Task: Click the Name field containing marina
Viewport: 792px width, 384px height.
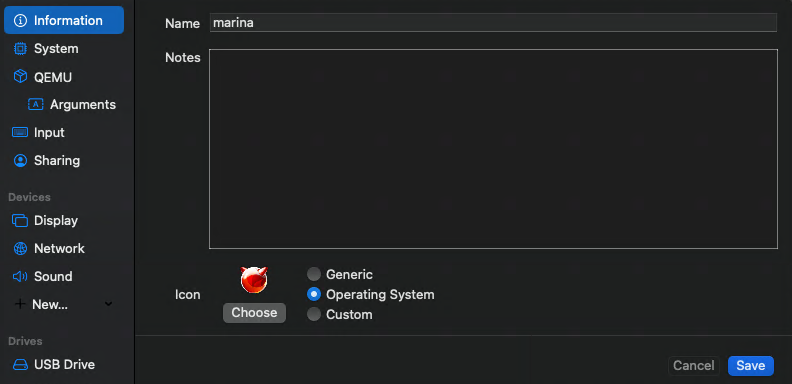Action: click(493, 23)
